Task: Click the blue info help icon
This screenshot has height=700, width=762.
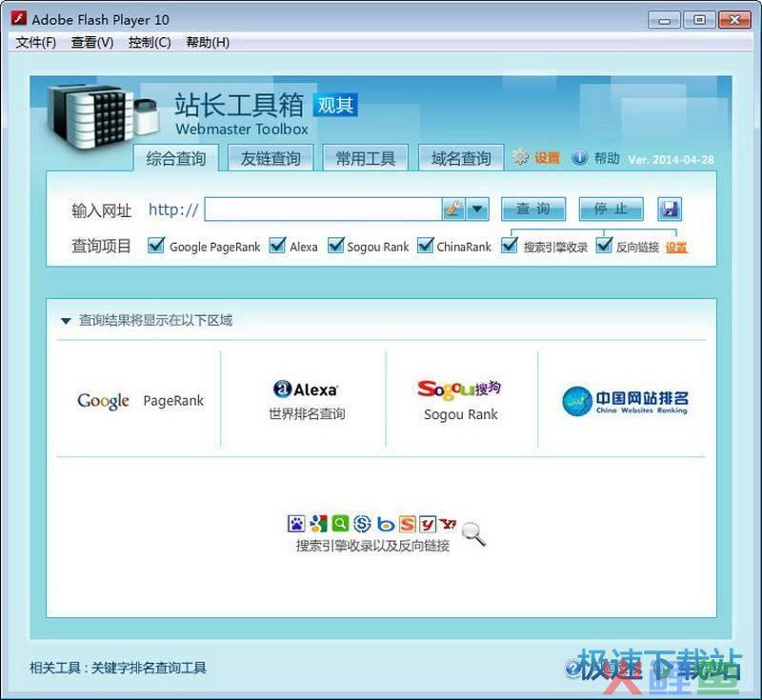Action: 579,157
